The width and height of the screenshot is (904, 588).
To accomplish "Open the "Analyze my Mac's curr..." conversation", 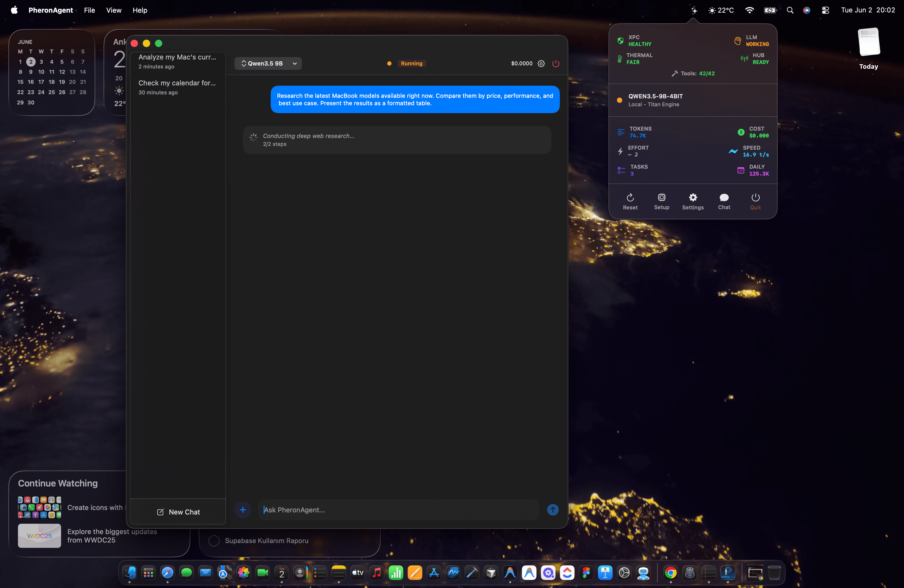I will pyautogui.click(x=177, y=61).
